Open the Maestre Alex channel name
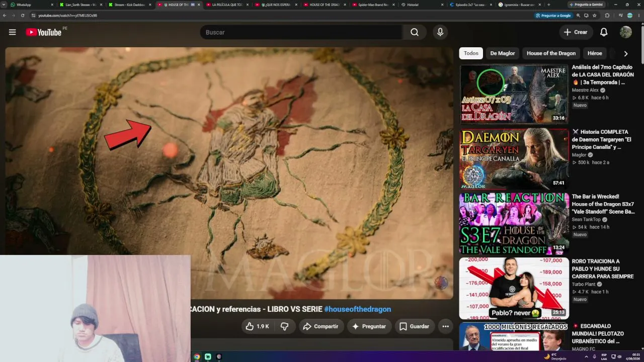This screenshot has width=644, height=362. pos(585,90)
